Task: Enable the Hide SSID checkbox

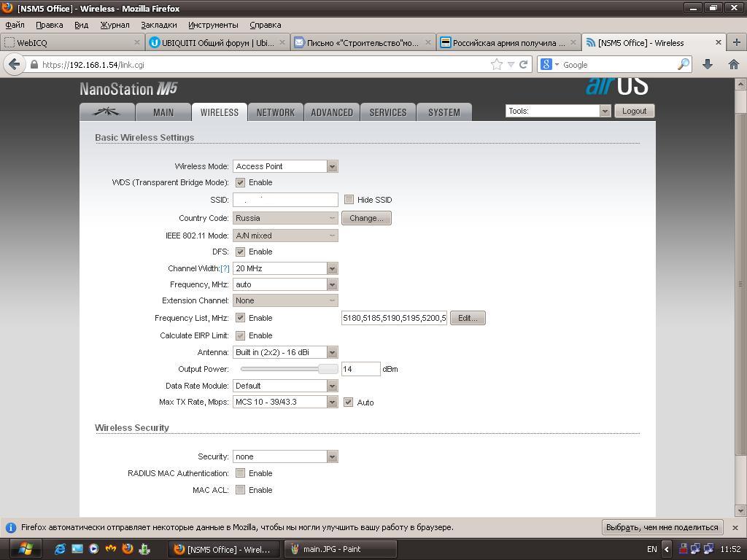Action: (349, 200)
